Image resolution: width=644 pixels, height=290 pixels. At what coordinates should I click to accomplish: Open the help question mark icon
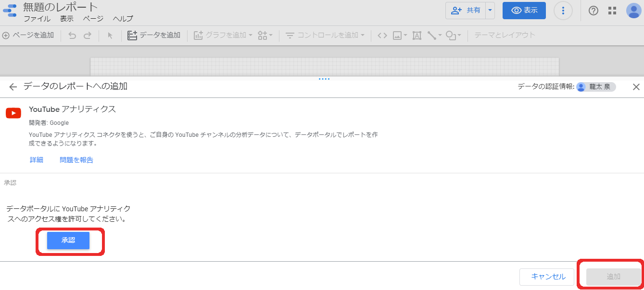593,11
